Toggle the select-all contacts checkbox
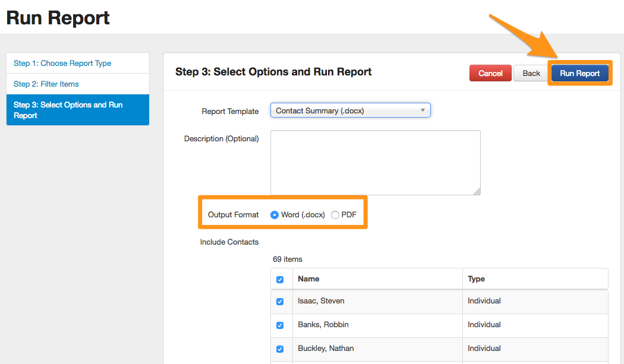 [x=280, y=279]
